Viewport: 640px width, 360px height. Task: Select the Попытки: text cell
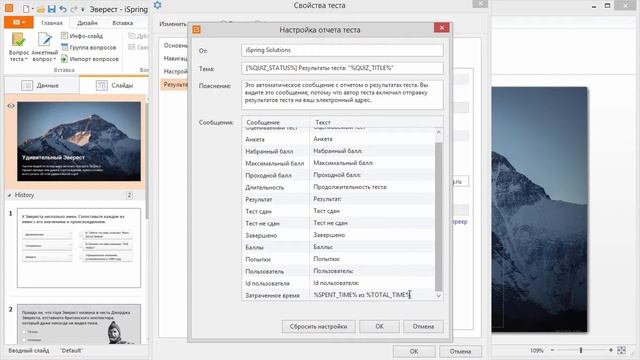coord(372,259)
